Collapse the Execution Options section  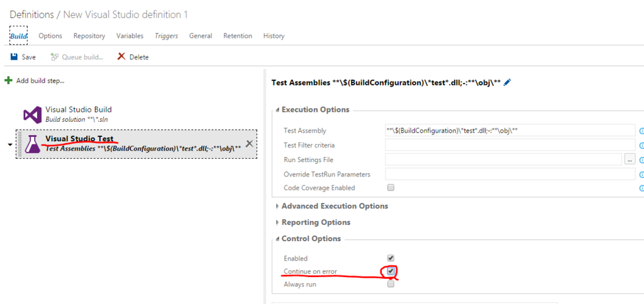pyautogui.click(x=277, y=110)
